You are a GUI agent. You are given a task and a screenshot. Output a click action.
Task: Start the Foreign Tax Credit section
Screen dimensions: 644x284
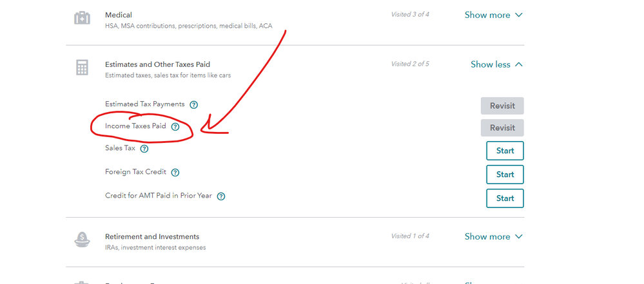click(x=505, y=175)
